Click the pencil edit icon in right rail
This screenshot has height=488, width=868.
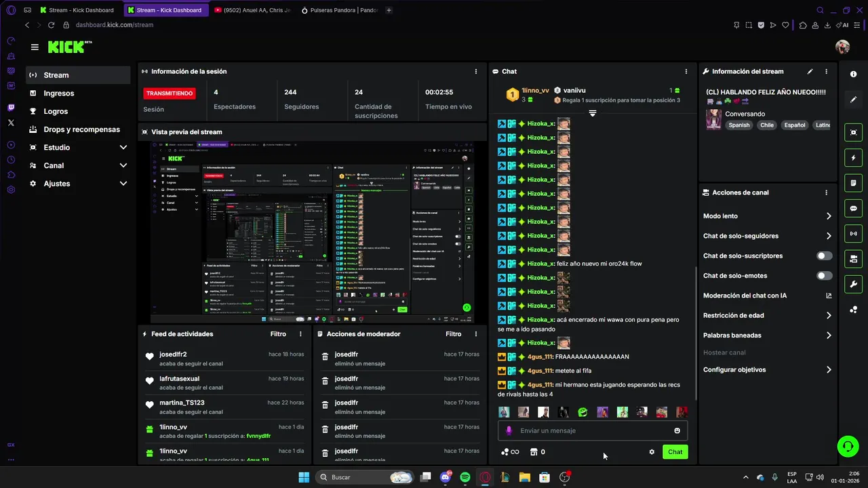point(853,100)
